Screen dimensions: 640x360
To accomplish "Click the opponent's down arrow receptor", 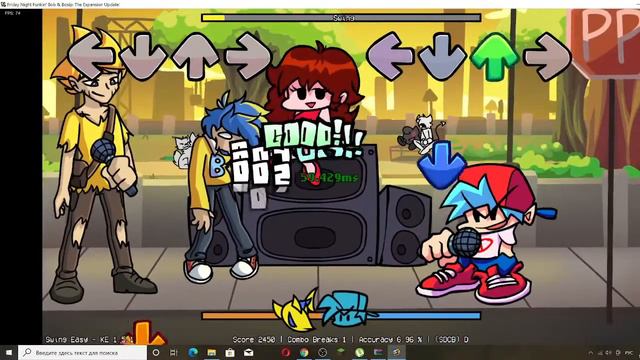I will coord(143,56).
